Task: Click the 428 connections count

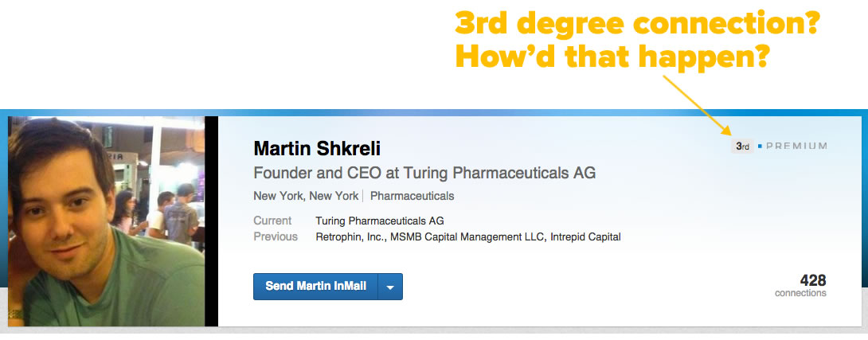Action: [813, 280]
